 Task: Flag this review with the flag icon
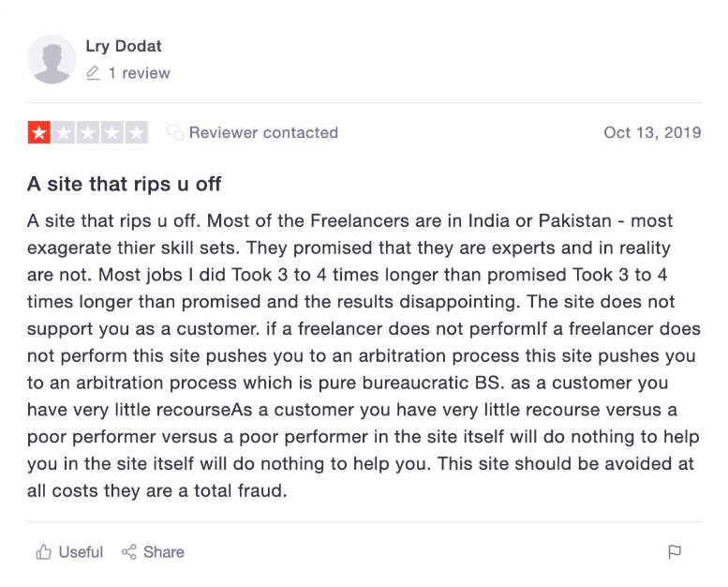[675, 551]
